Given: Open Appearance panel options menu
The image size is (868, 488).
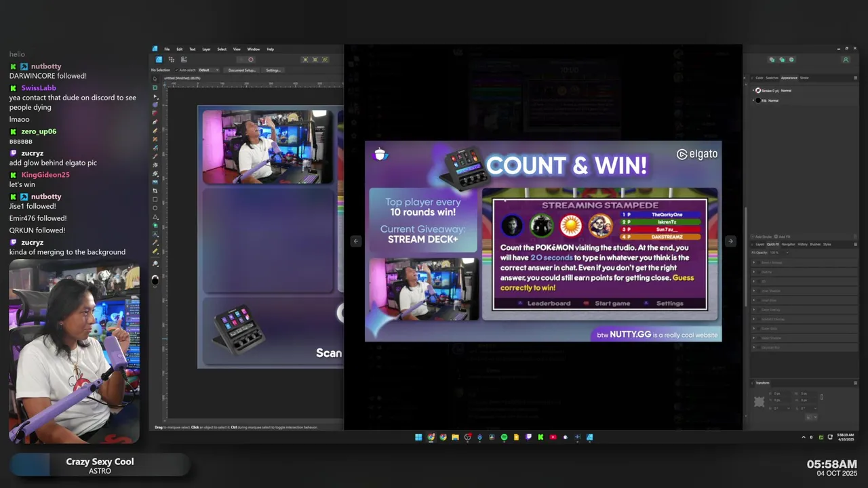Looking at the screenshot, I should [855, 77].
